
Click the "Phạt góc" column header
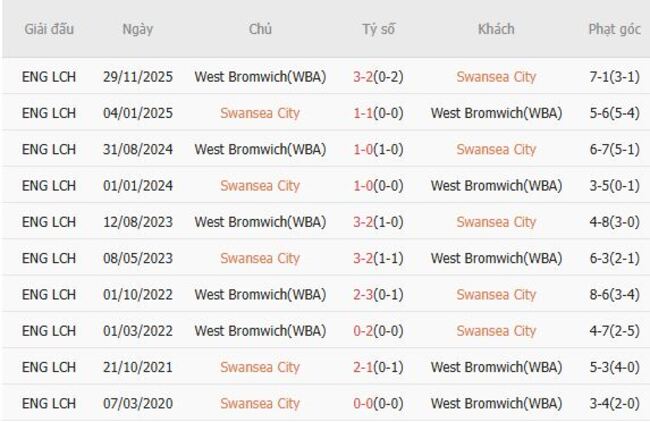coord(614,29)
